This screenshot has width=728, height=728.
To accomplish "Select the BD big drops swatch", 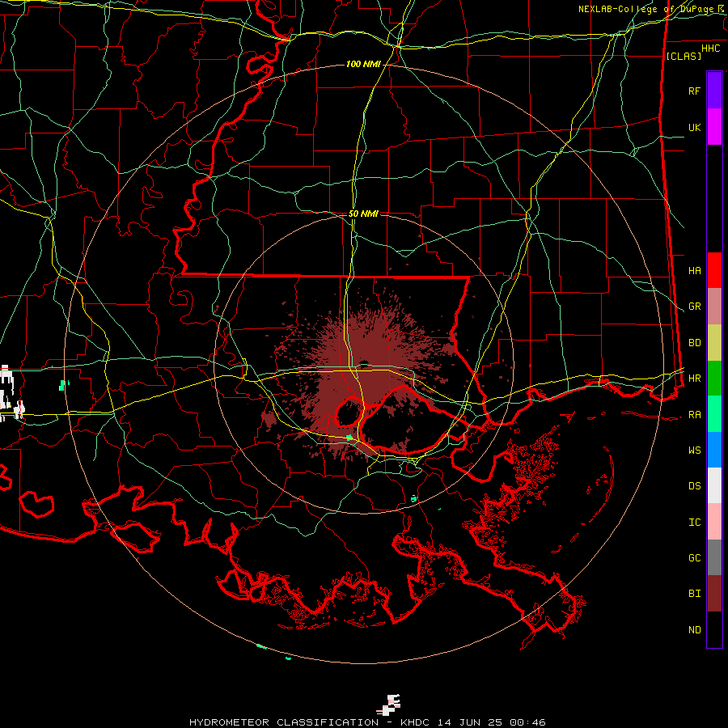I will 714,343.
